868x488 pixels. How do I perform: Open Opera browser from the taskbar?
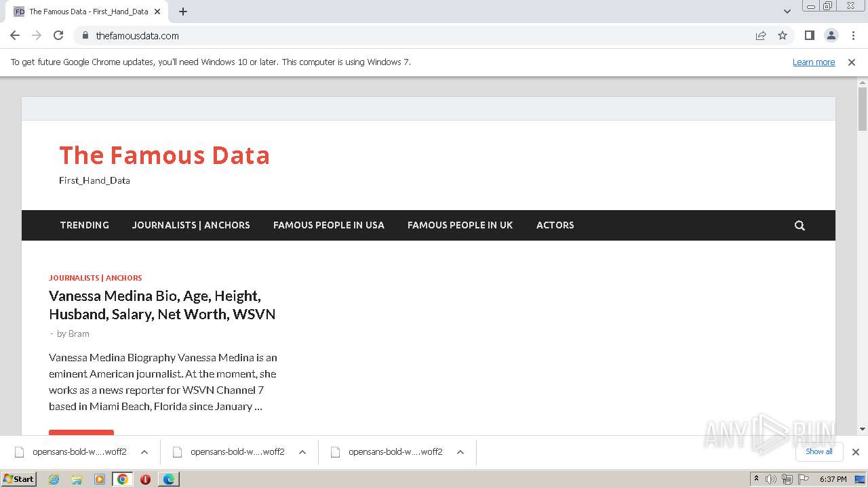pos(145,479)
